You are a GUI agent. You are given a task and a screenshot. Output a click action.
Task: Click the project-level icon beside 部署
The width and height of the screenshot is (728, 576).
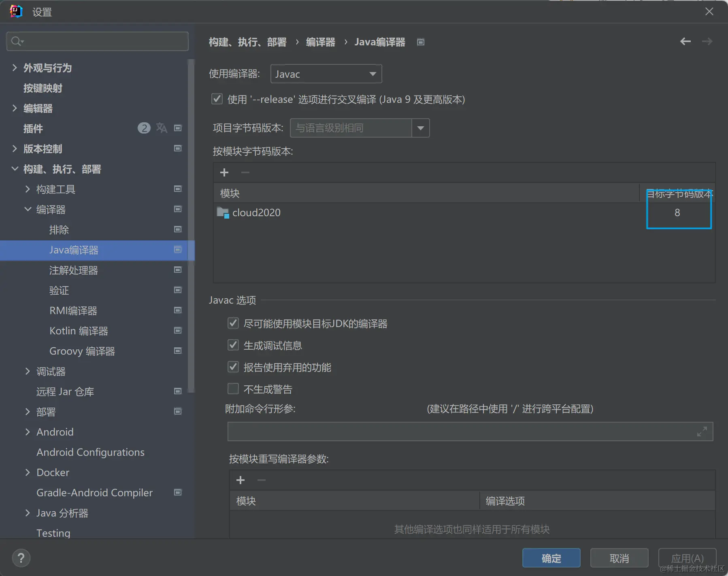(178, 411)
